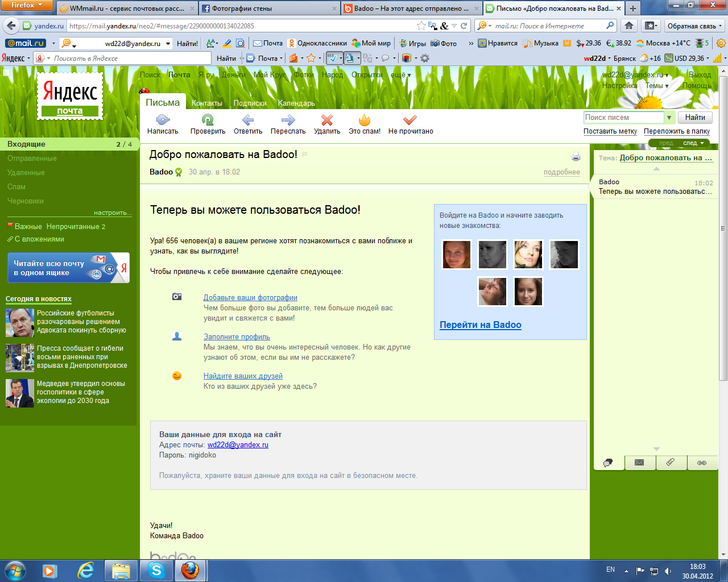Click the Переслать forward arrow icon

[x=288, y=119]
